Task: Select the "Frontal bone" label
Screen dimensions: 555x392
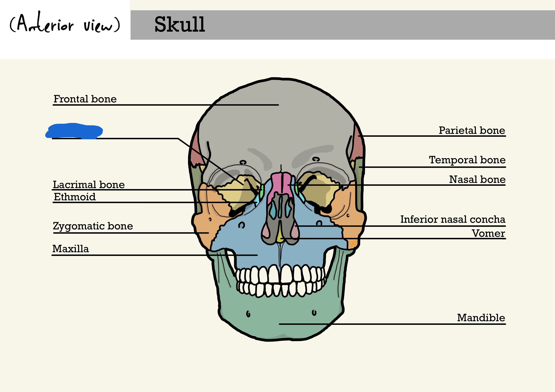Action: [85, 99]
